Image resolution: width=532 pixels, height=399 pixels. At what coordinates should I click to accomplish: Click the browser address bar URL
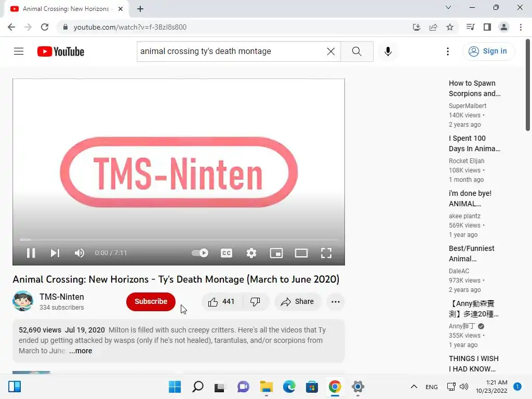pos(130,27)
